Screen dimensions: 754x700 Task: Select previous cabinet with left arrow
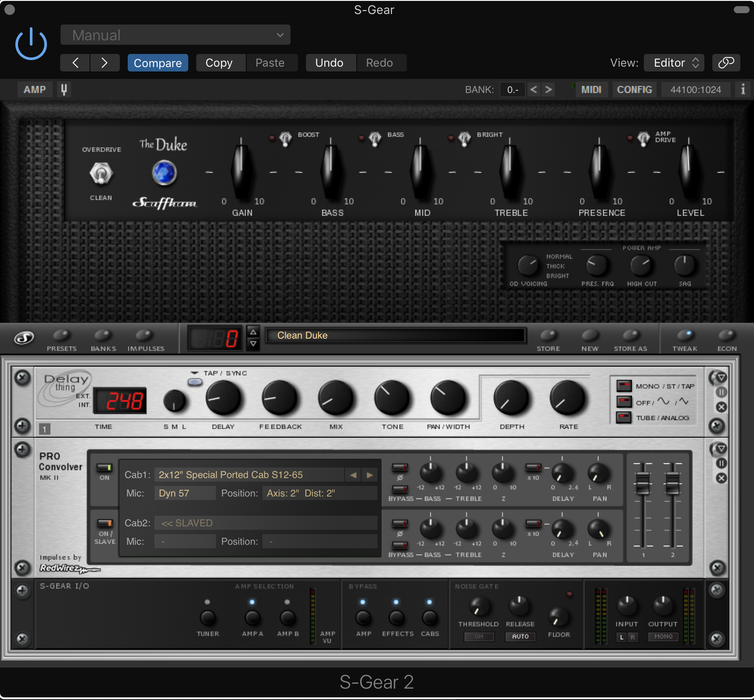click(353, 475)
